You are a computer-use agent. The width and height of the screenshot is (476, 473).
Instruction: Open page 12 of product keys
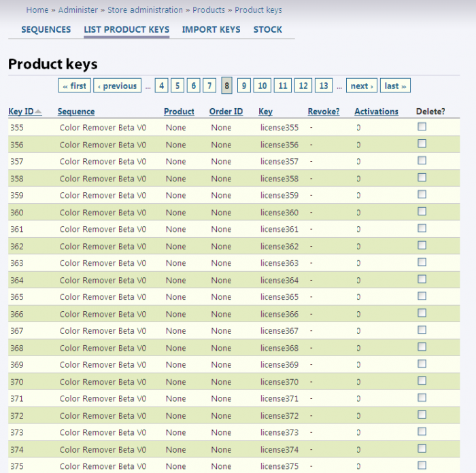click(x=303, y=86)
